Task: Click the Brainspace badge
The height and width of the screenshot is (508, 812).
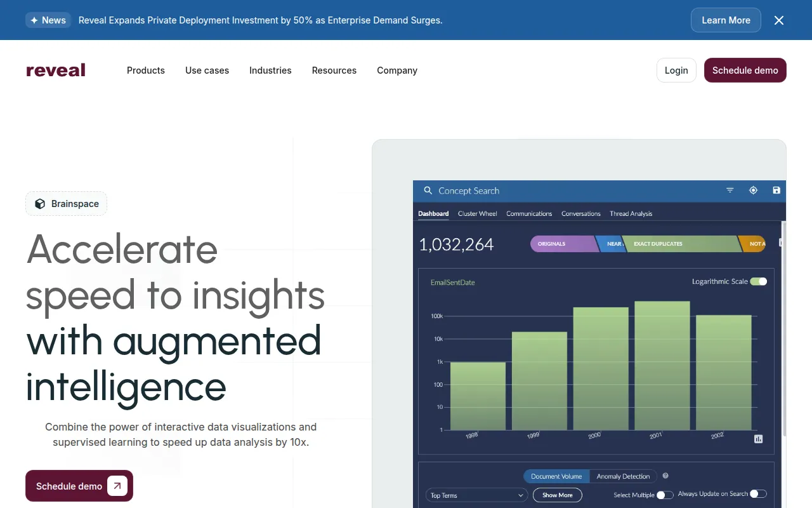Action: (67, 204)
